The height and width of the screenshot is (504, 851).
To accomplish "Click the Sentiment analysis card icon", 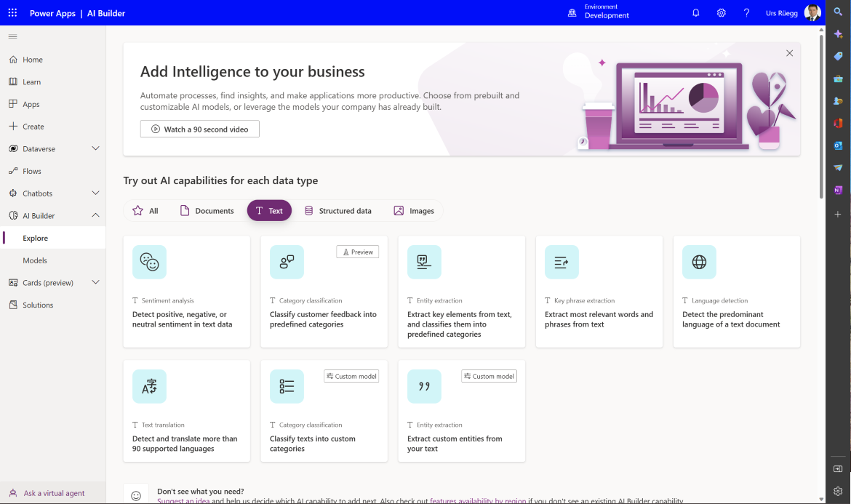I will click(149, 262).
